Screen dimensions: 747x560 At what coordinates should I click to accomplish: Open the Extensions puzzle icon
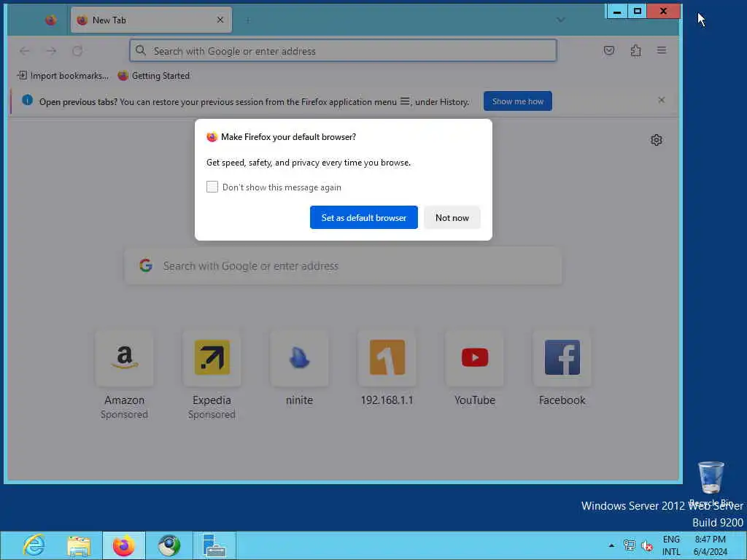click(x=635, y=50)
